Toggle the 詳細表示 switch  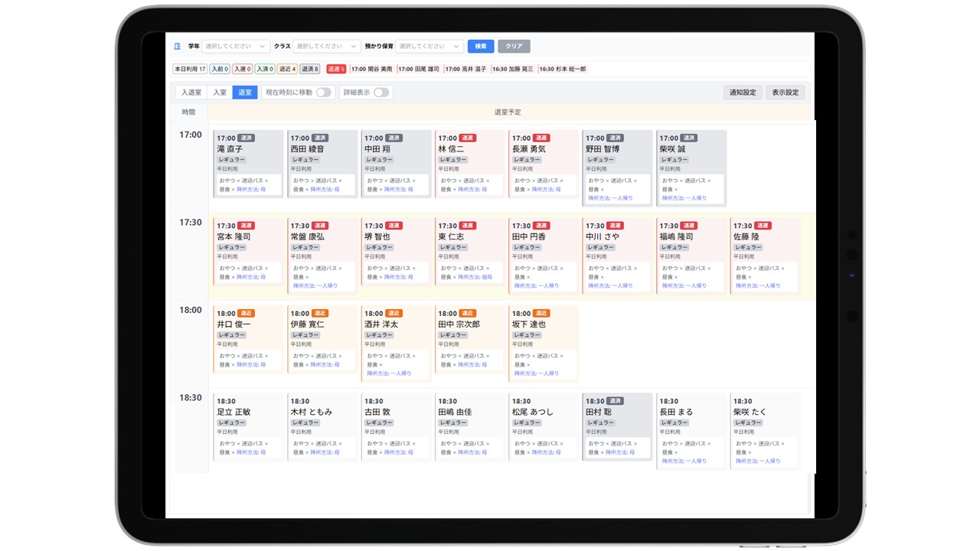point(381,93)
